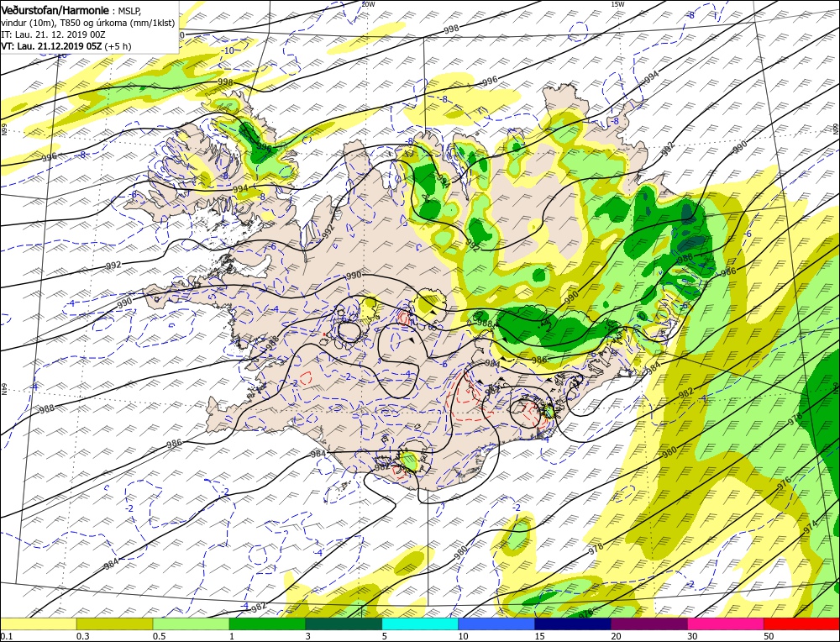Click the "vindur (10m), T850 og úrkoma" description line
The height and width of the screenshot is (642, 840).
pyautogui.click(x=87, y=23)
